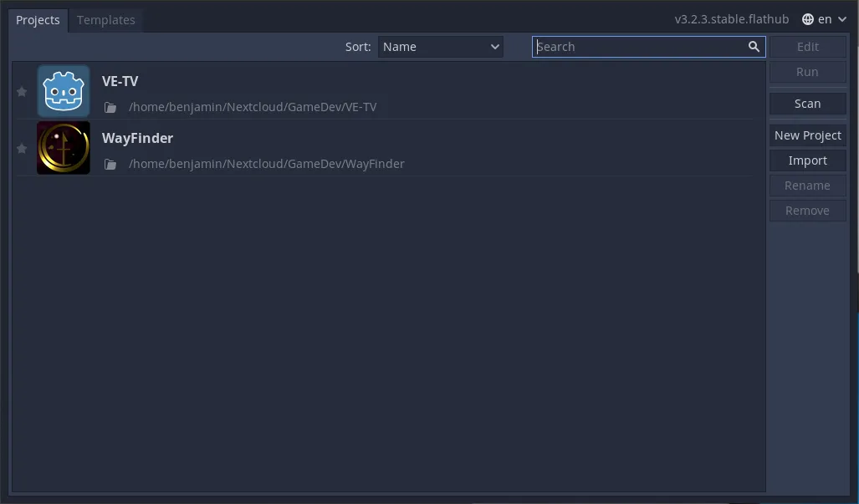Click the folder icon beside VE-TV path
The image size is (859, 504).
(x=110, y=107)
